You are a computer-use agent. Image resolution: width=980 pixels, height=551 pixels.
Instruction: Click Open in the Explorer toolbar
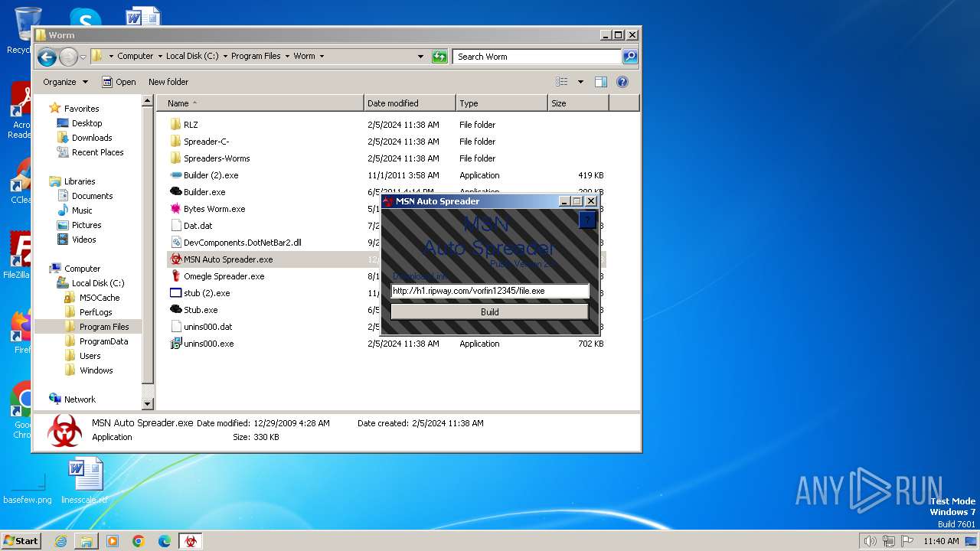pos(119,82)
